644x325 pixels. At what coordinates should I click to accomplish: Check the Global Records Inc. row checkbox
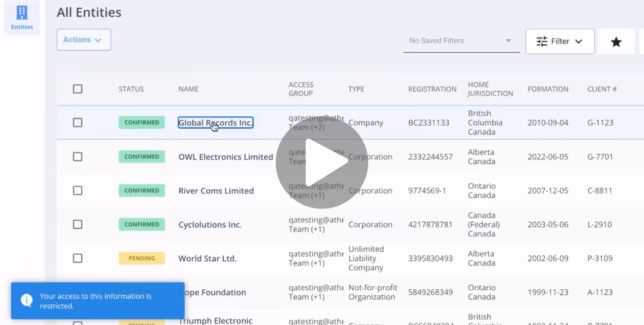(78, 123)
